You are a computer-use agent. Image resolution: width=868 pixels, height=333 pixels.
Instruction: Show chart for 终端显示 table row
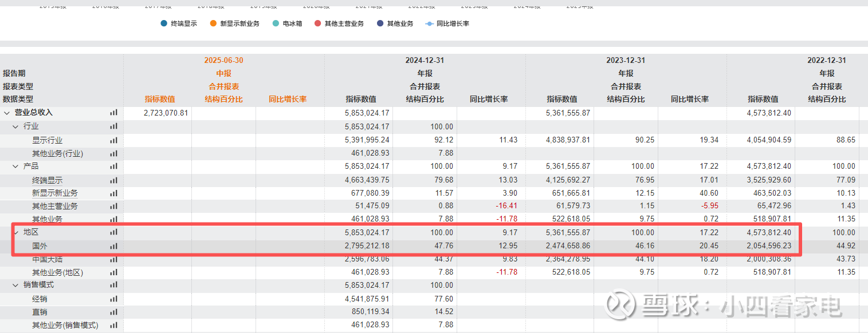pyautogui.click(x=113, y=180)
